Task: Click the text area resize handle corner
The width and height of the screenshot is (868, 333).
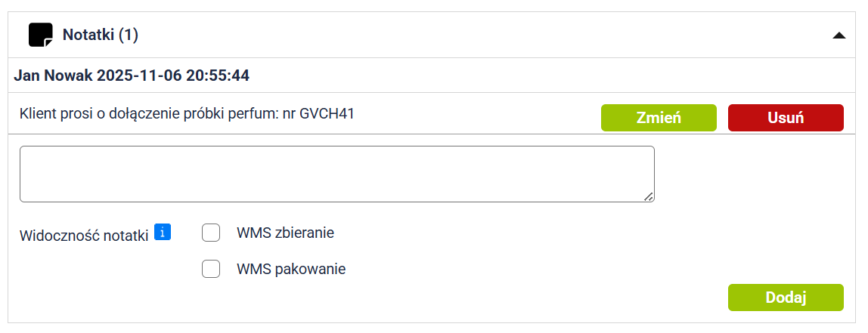Action: [649, 197]
